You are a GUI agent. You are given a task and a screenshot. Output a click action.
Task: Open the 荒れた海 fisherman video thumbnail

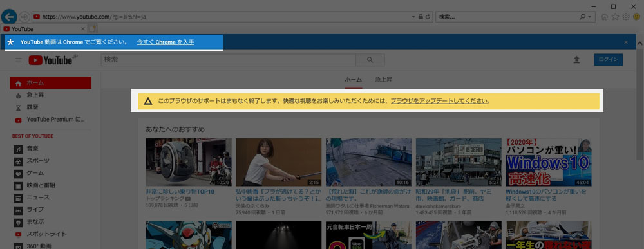[369, 162]
